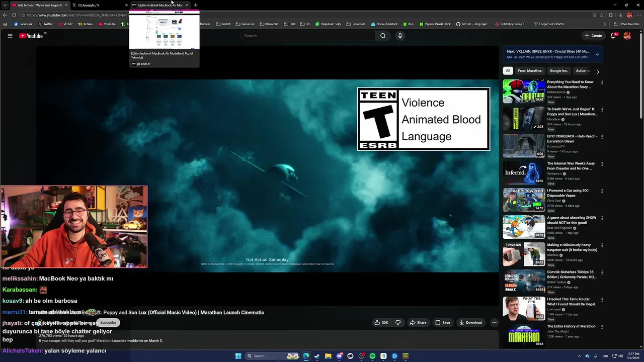Open the TUR keyboard language indicator
644x362 pixels.
tap(605, 356)
